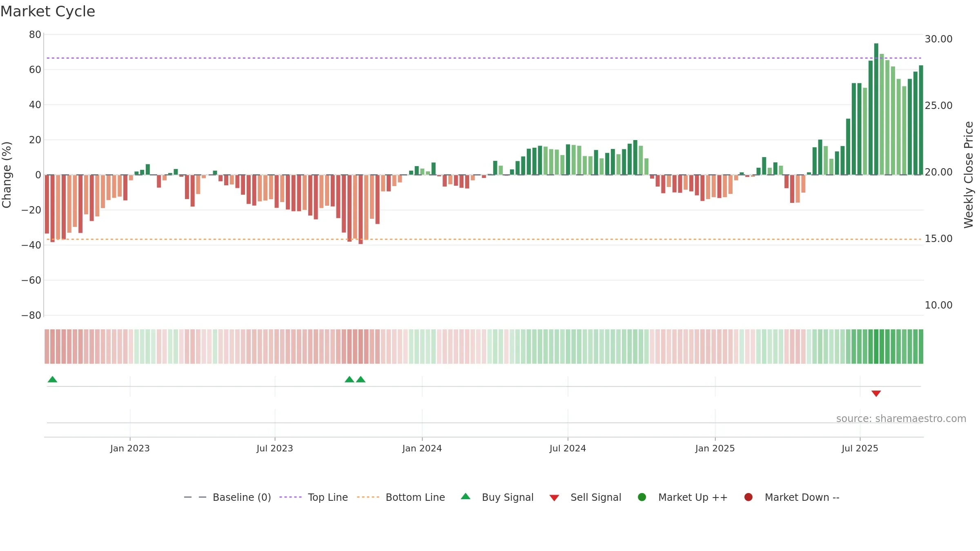
Task: Click the gray dashed Baseline sample in legend
Action: coord(195,497)
